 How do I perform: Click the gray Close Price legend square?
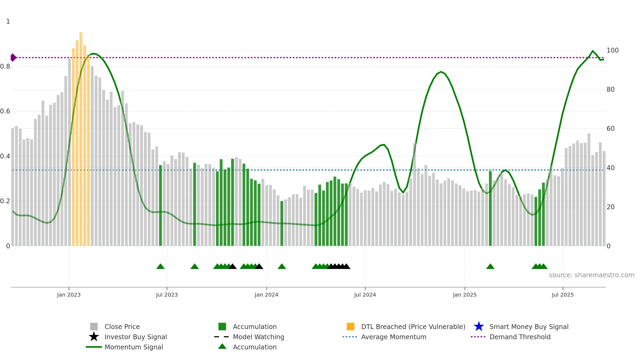pyautogui.click(x=94, y=327)
